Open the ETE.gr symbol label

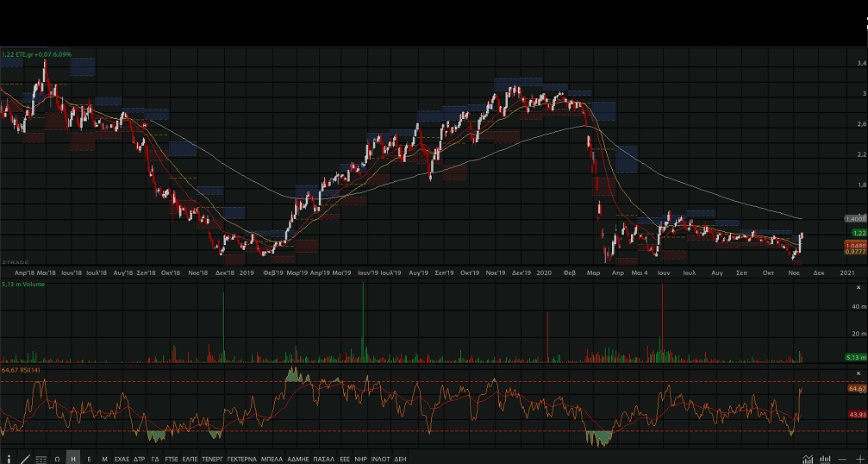tap(36, 54)
